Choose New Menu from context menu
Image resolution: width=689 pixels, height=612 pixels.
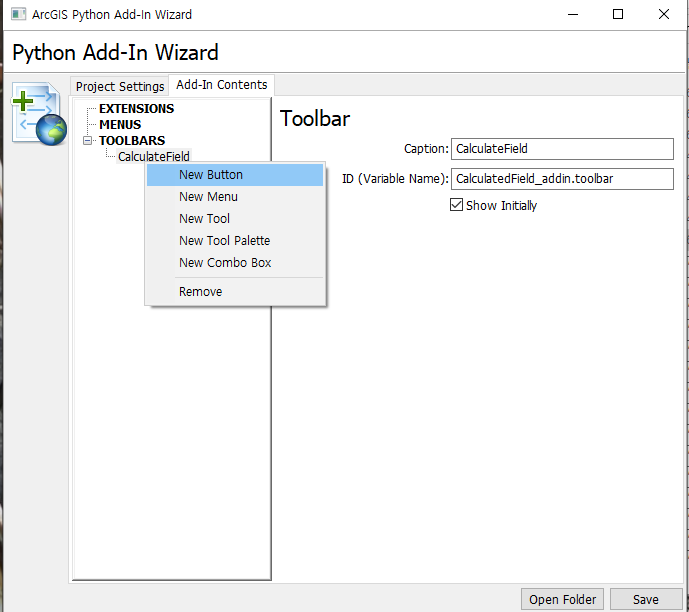click(x=235, y=197)
